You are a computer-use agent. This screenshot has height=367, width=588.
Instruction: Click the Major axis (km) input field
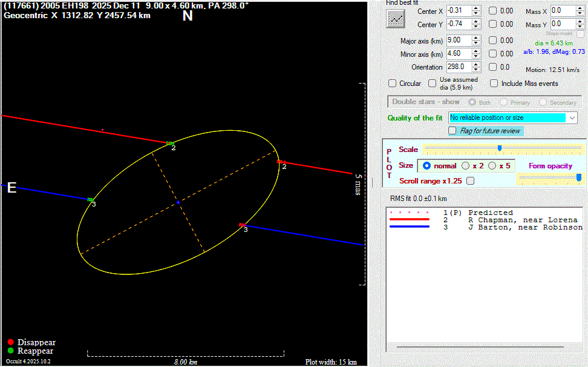(457, 40)
